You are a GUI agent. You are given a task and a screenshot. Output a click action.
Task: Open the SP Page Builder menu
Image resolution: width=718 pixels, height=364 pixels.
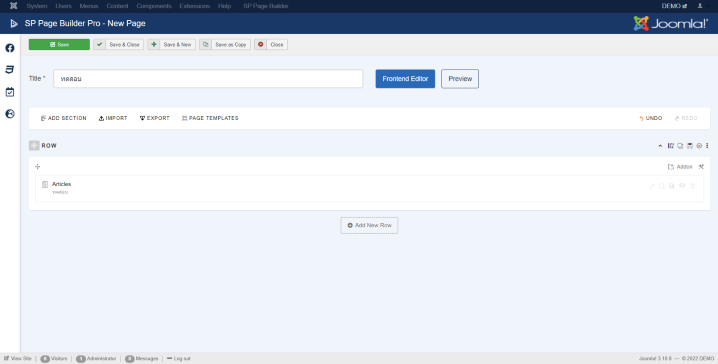click(266, 6)
